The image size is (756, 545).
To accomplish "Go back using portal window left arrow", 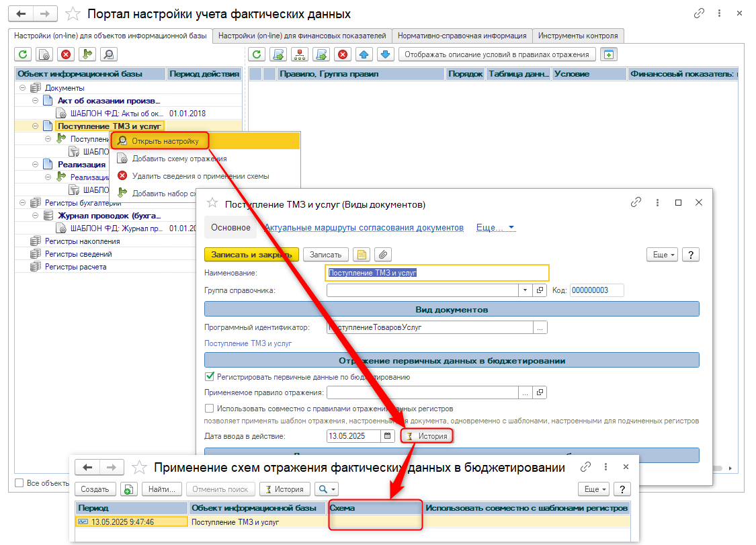I will pos(22,14).
